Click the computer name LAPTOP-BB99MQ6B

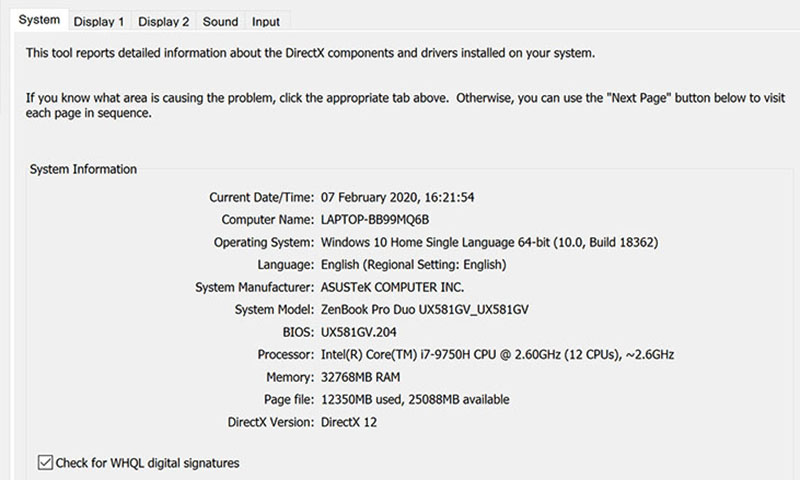[x=381, y=219]
